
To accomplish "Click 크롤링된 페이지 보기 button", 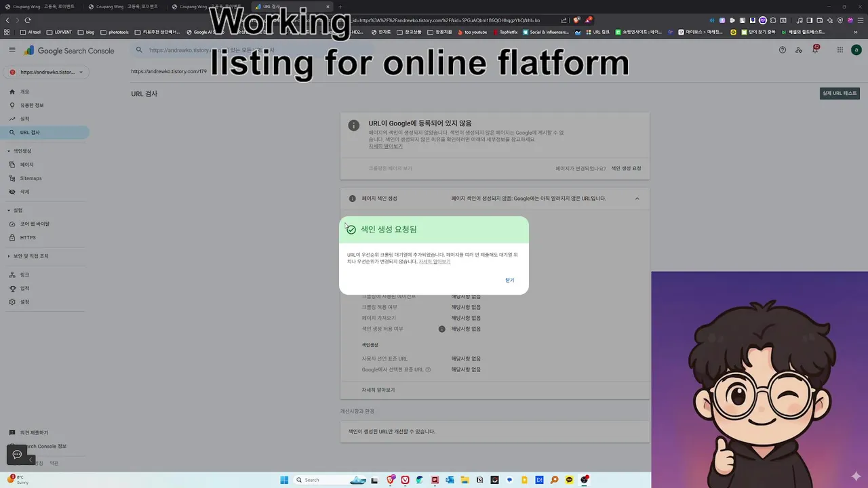I will [390, 169].
